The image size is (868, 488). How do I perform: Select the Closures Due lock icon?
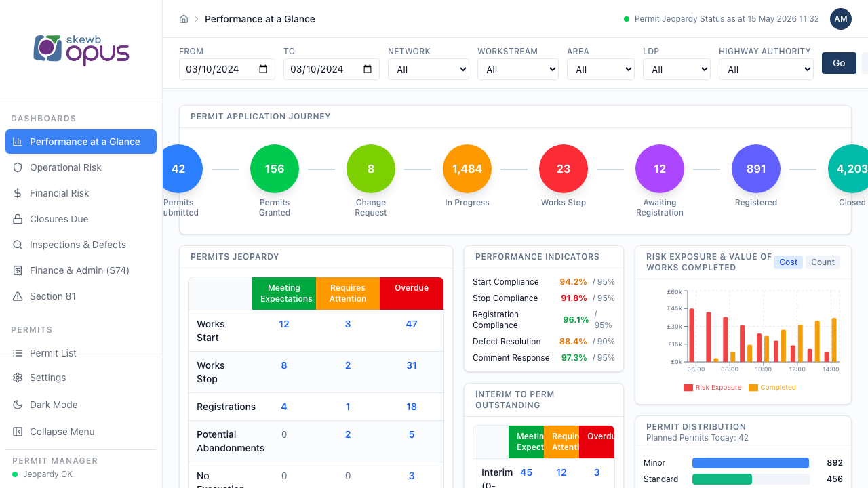[18, 219]
